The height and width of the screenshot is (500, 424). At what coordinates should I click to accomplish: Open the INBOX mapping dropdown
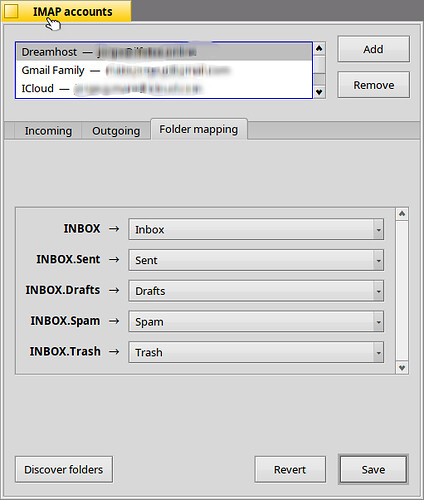pyautogui.click(x=256, y=229)
